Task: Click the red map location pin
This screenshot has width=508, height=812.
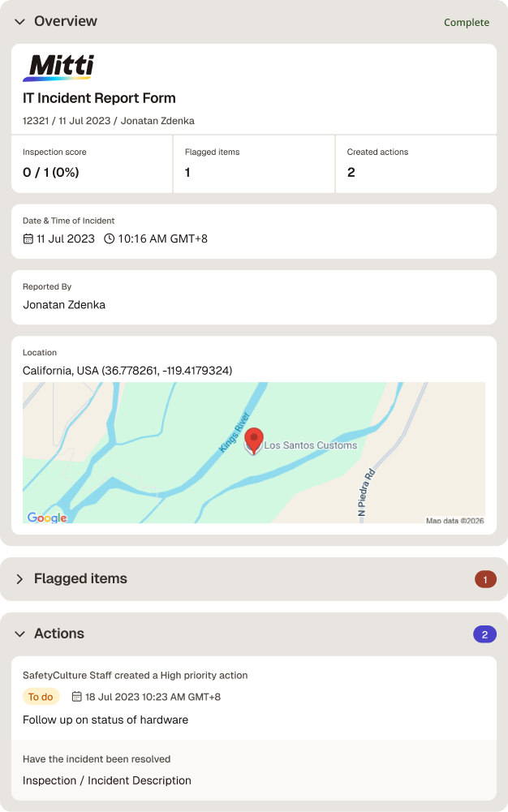Action: pyautogui.click(x=254, y=441)
